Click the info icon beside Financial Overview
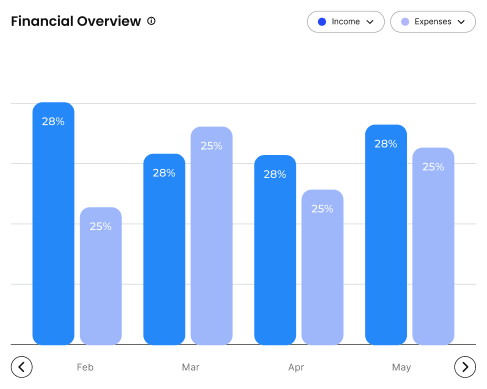This screenshot has height=389, width=487. click(x=151, y=21)
